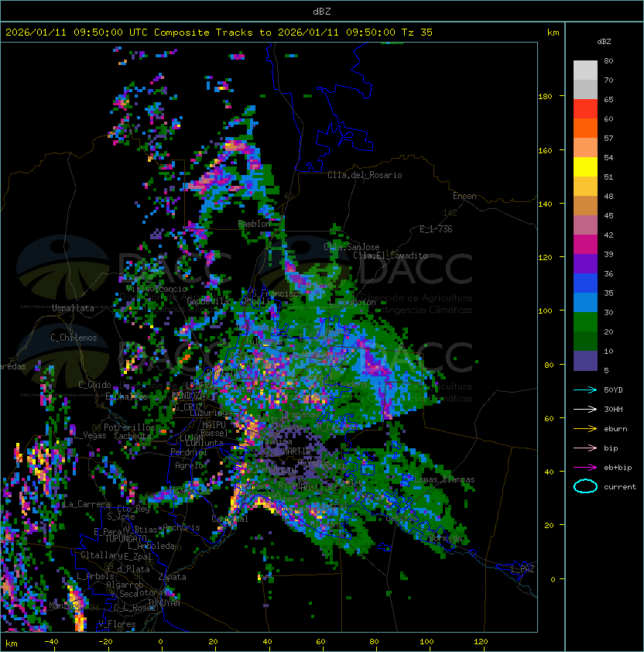Pick the tan 45-48 dBZ swatch

click(585, 205)
